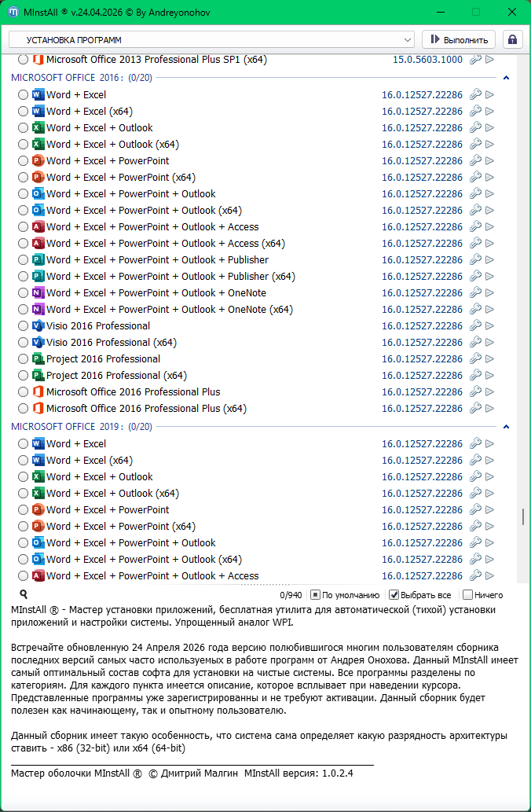The height and width of the screenshot is (812, 531).
Task: Toggle the По умолчанию checkbox
Action: point(315,595)
